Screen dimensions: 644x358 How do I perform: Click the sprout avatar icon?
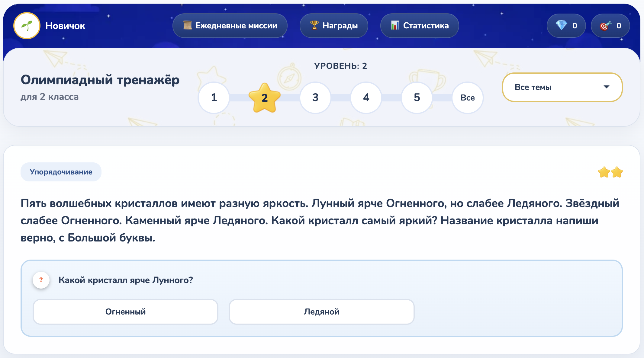(27, 26)
